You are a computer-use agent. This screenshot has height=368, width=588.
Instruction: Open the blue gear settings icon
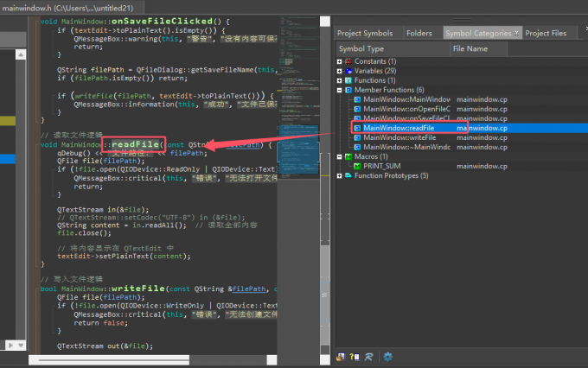[387, 357]
